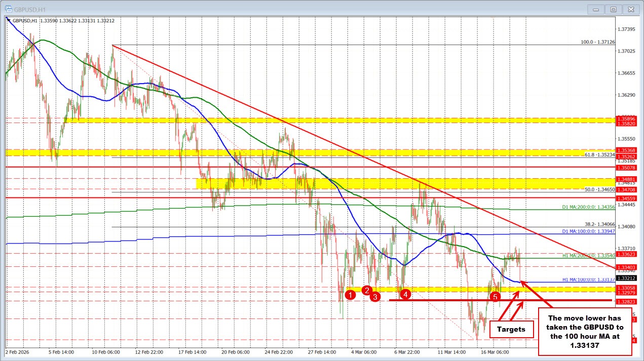Click the Targets label box
The height and width of the screenshot is (361, 644).
click(512, 329)
